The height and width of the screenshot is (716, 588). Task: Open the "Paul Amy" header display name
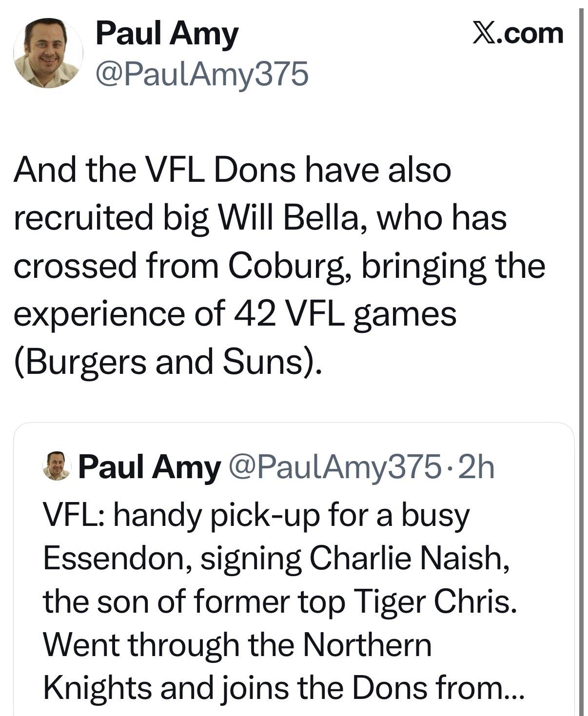click(167, 34)
